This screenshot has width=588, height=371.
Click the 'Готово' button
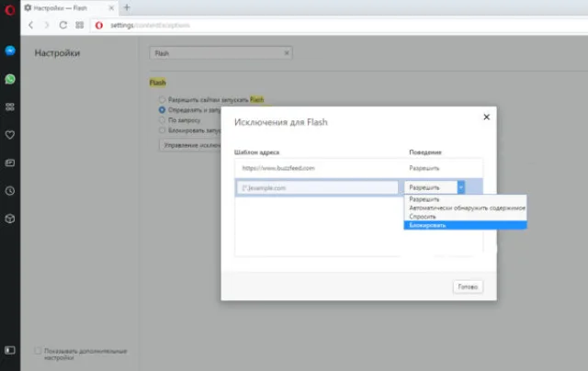click(468, 287)
